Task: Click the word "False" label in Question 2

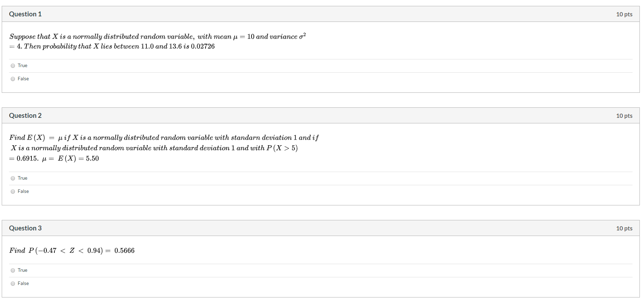Action: 23,191
